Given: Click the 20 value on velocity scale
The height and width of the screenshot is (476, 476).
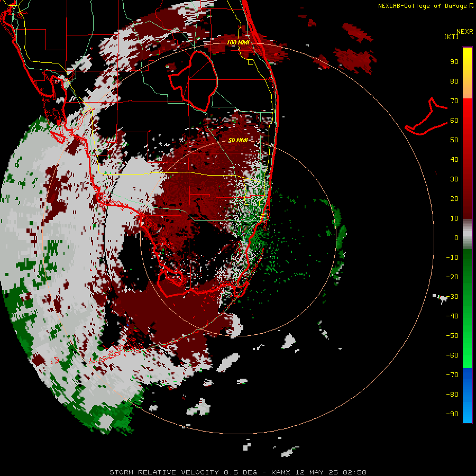Looking at the screenshot, I should click(454, 198).
